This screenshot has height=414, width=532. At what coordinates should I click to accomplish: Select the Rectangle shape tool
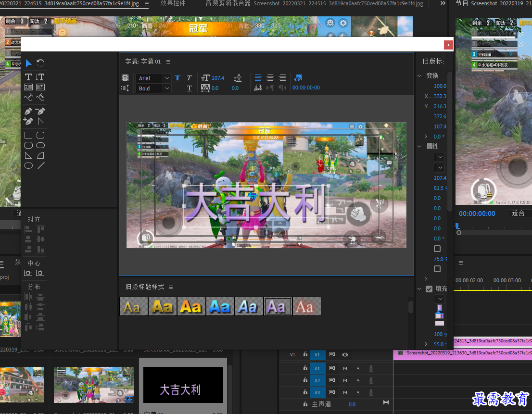(28, 135)
